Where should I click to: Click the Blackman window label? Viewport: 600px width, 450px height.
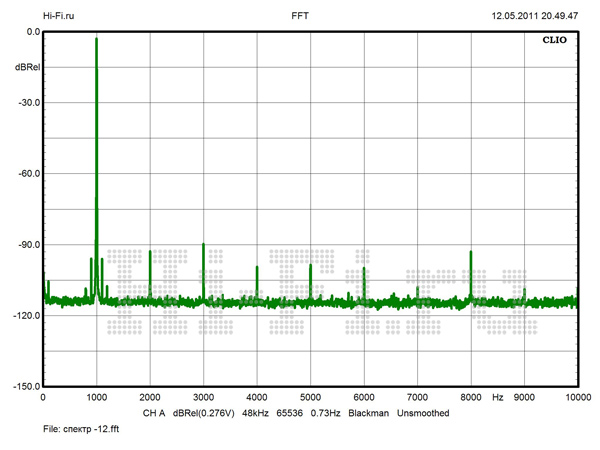point(368,413)
